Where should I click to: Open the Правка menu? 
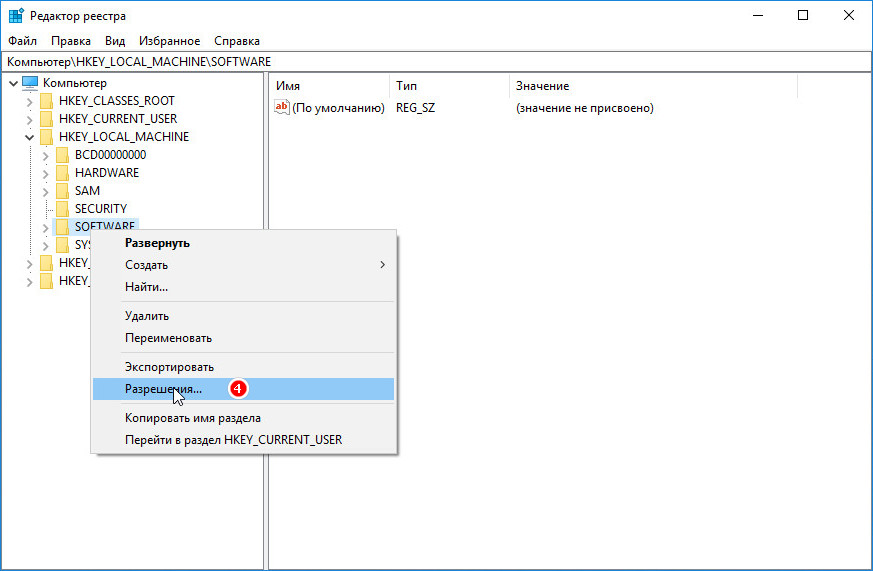71,41
